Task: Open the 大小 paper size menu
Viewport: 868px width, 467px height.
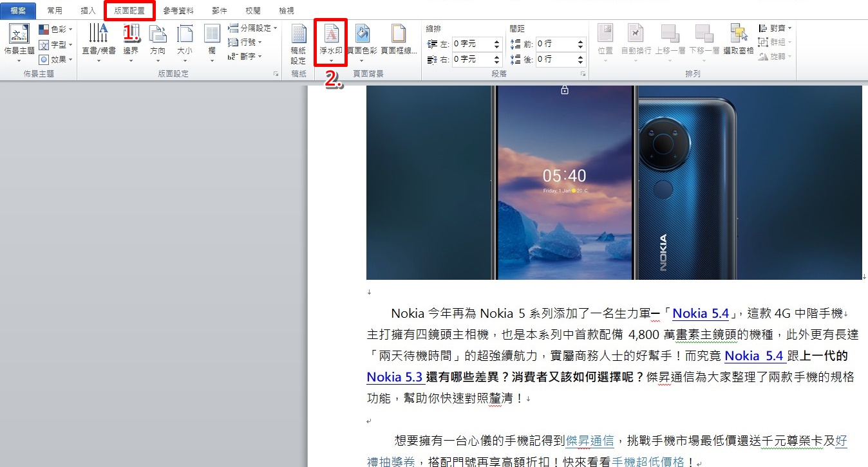Action: [185, 44]
